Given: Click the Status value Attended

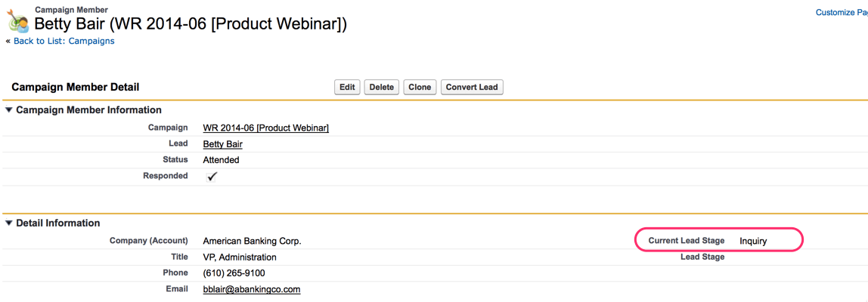Looking at the screenshot, I should (x=221, y=160).
